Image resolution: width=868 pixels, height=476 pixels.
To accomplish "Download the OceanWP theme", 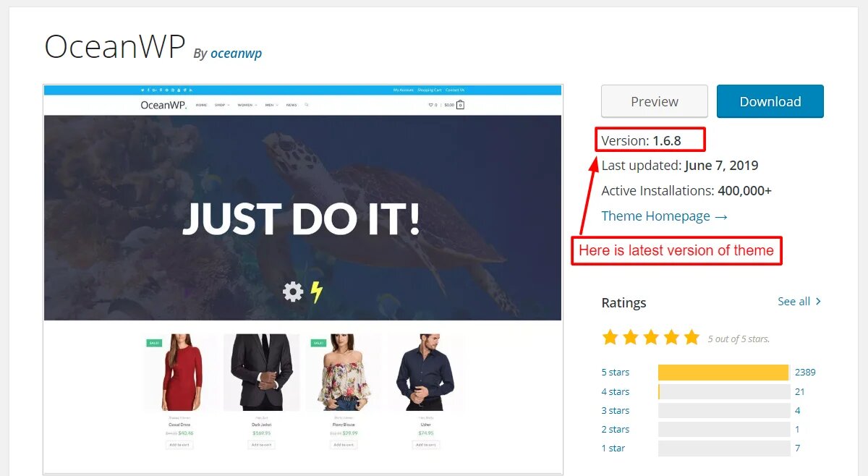I will [x=770, y=101].
